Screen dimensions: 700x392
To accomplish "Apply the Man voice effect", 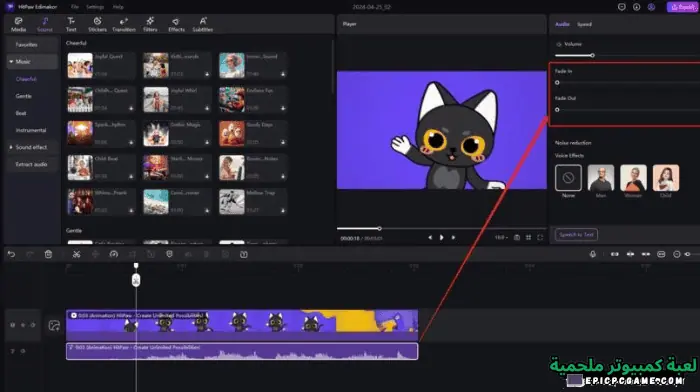I will coord(601,178).
